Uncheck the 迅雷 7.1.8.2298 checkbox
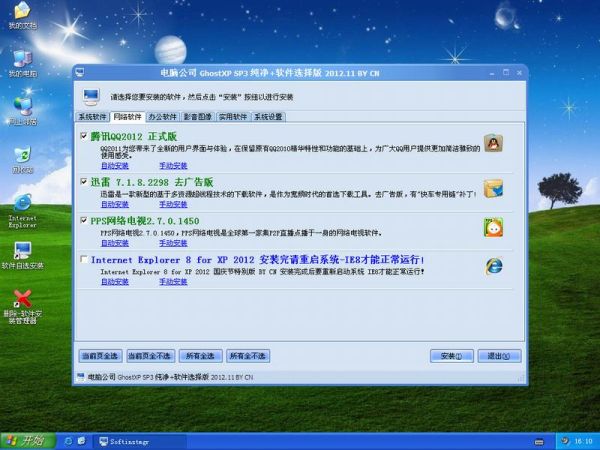 (x=83, y=182)
